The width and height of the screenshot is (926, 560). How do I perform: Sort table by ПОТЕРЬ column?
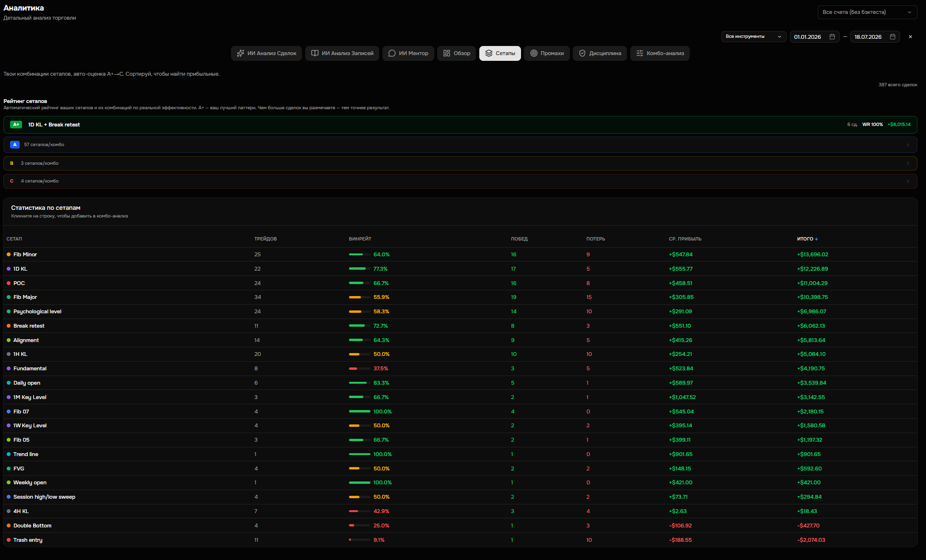coord(596,239)
